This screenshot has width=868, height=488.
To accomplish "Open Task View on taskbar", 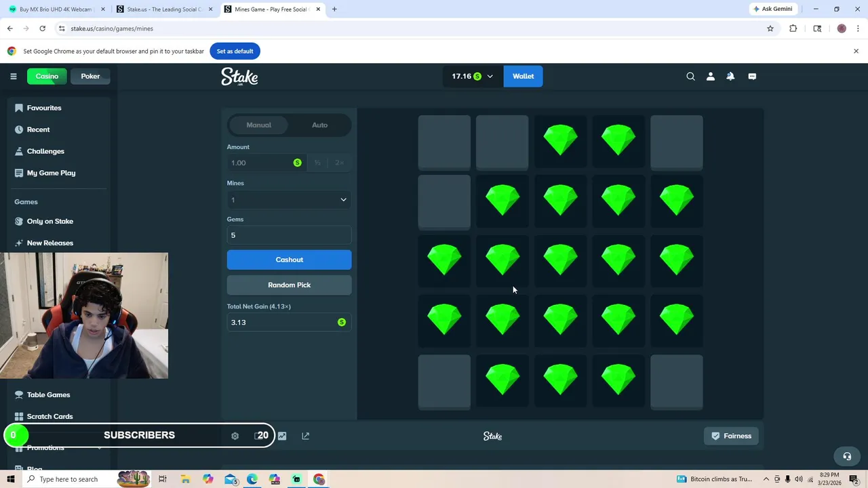I will [x=163, y=479].
